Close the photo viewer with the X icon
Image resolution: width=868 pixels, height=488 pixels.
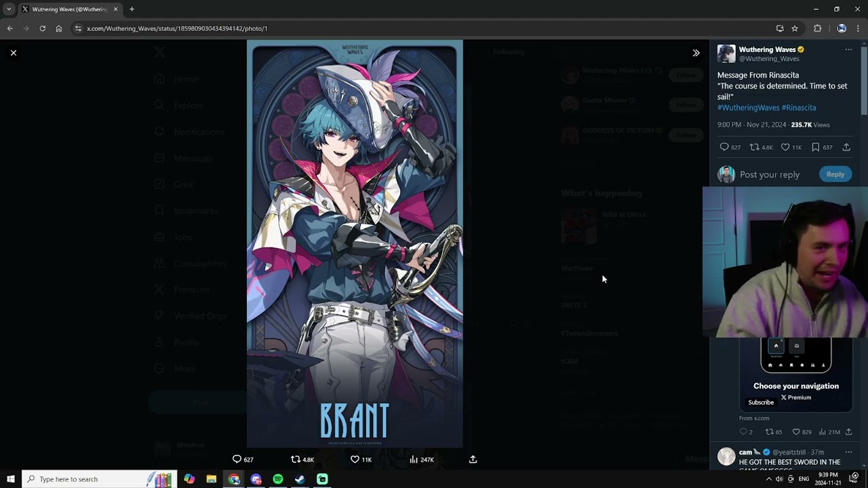13,53
